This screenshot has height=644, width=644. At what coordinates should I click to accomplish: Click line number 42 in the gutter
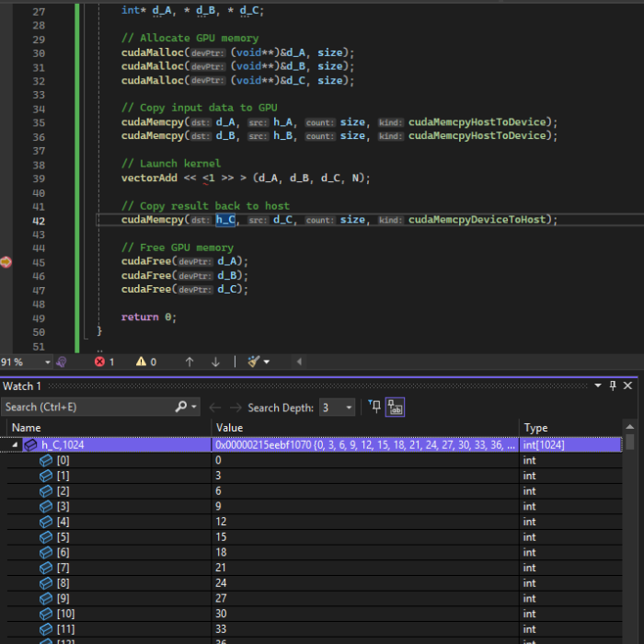[39, 221]
